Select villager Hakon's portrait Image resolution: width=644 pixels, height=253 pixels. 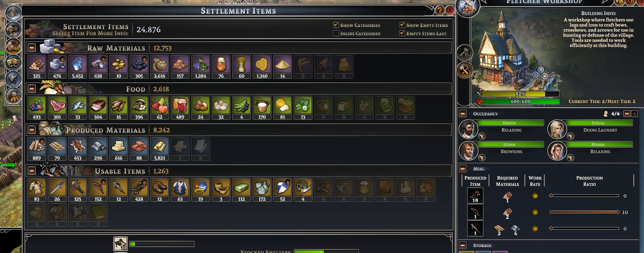click(x=468, y=129)
